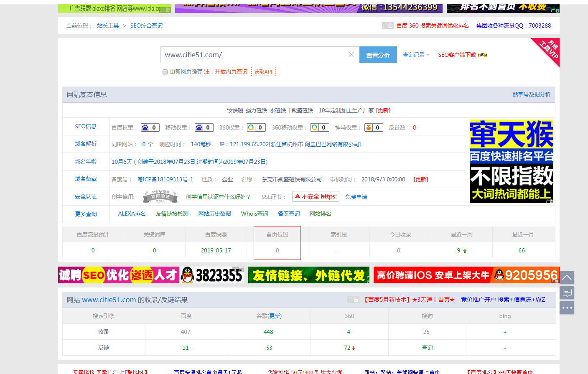Click the 友情链接、外链代发 banner
Image resolution: width=588 pixels, height=374 pixels.
pos(309,275)
